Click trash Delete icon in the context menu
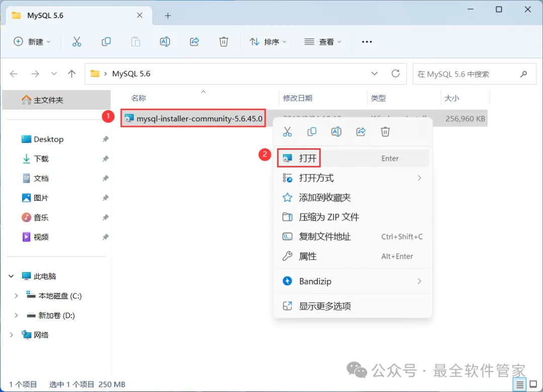 pos(386,132)
